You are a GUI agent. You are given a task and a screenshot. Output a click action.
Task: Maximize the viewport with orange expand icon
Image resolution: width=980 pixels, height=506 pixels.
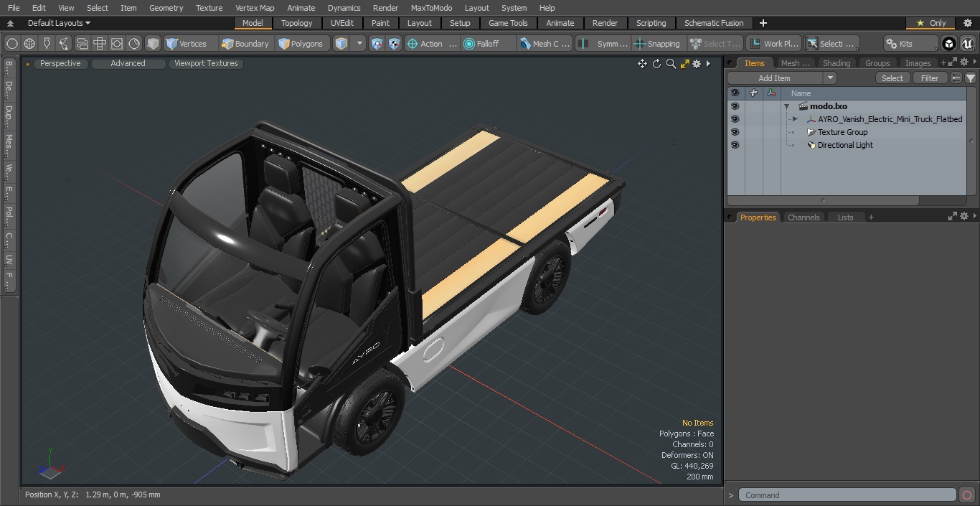[684, 64]
